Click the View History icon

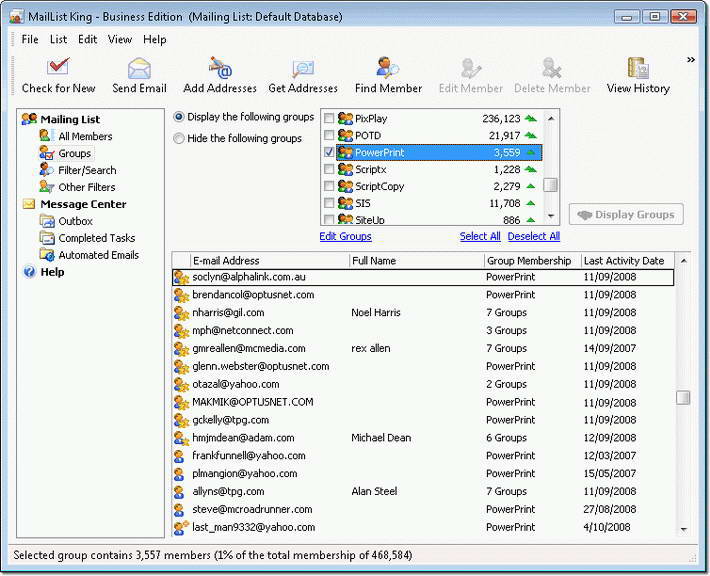(x=637, y=75)
